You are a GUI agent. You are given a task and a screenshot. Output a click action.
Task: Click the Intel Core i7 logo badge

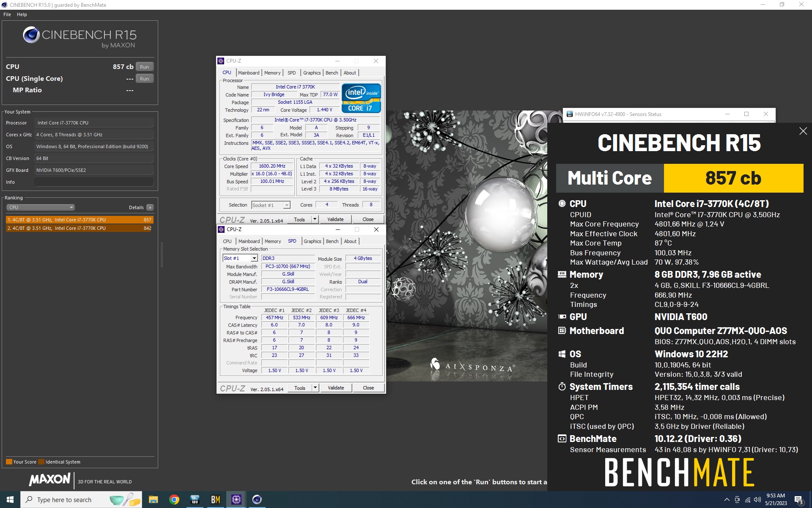(x=361, y=98)
